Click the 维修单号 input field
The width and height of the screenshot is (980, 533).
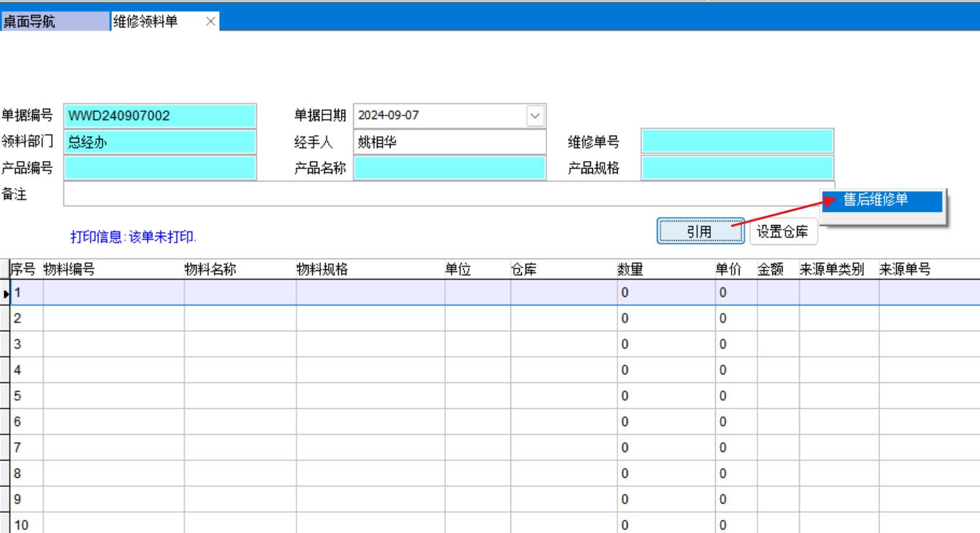pos(737,142)
